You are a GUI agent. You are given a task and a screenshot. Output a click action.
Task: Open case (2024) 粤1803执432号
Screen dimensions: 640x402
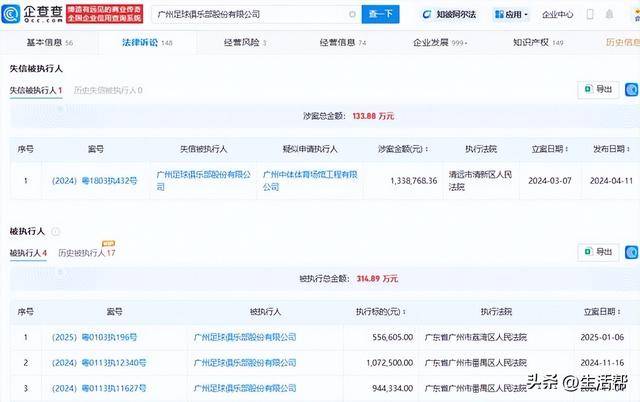(94, 181)
